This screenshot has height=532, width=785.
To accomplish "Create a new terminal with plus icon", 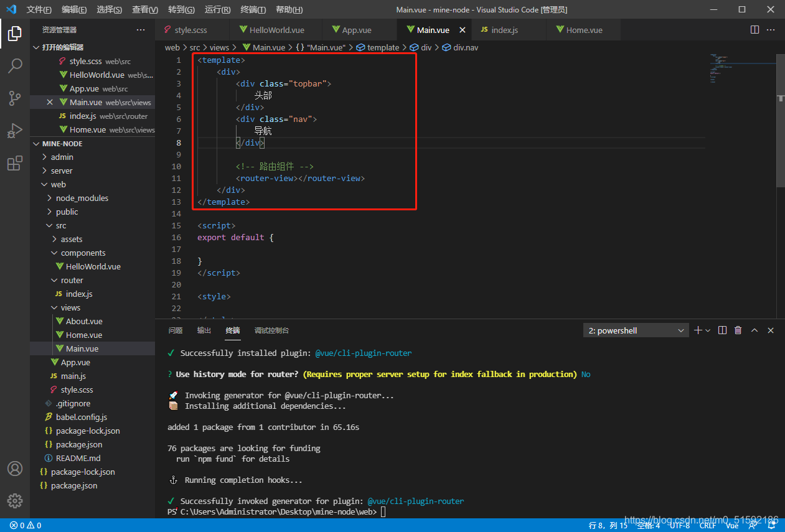I will pos(698,330).
